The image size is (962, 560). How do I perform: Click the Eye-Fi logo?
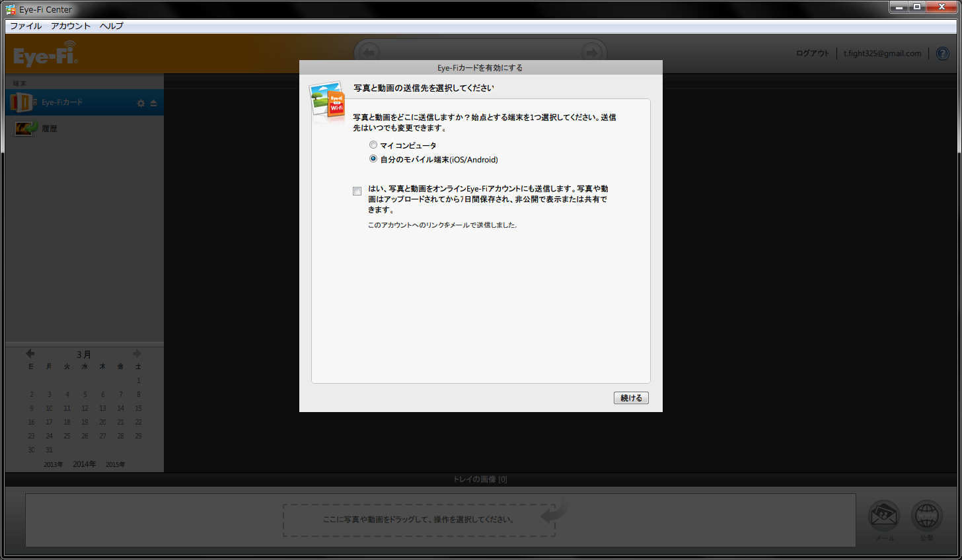tap(46, 54)
